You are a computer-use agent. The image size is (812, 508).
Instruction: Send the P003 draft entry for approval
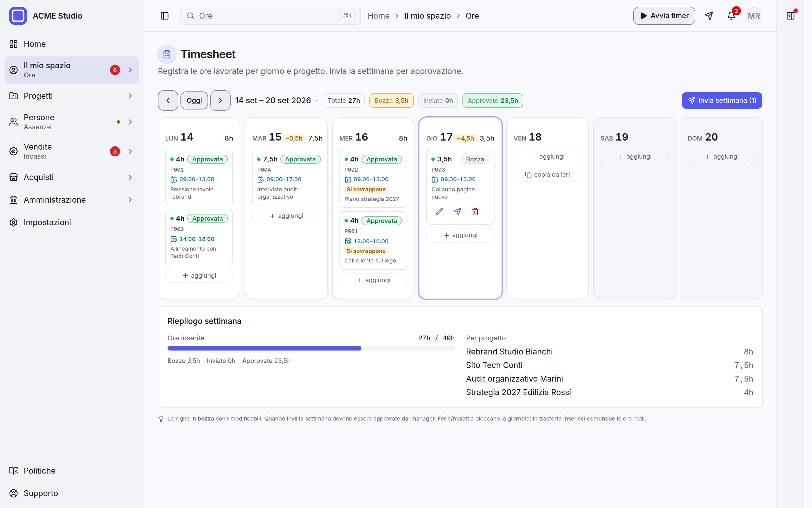(x=457, y=212)
